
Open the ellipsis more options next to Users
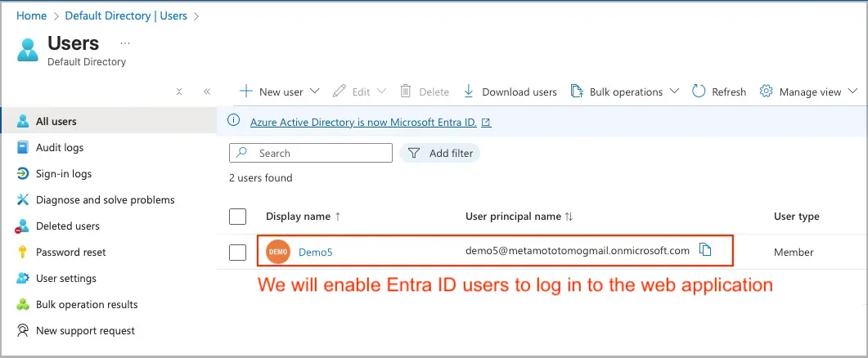coord(125,43)
